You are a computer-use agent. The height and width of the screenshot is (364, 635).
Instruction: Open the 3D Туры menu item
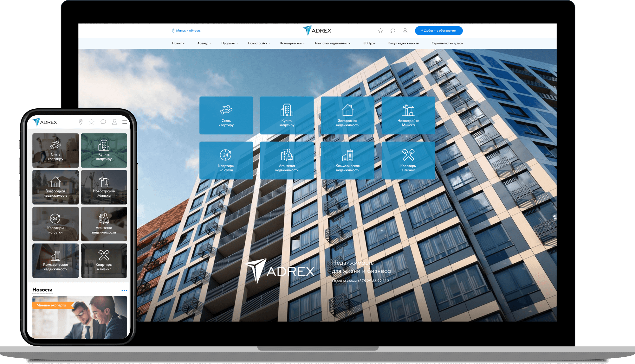click(369, 43)
